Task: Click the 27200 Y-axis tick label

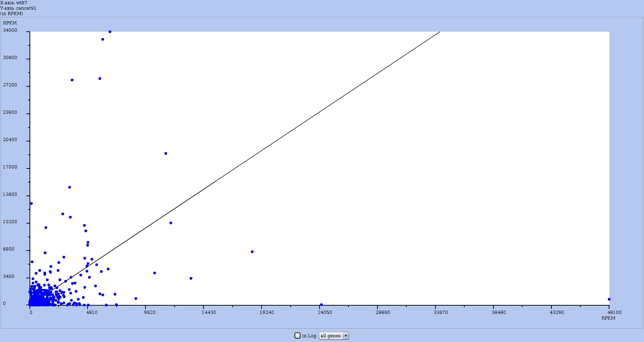Action: (10, 85)
